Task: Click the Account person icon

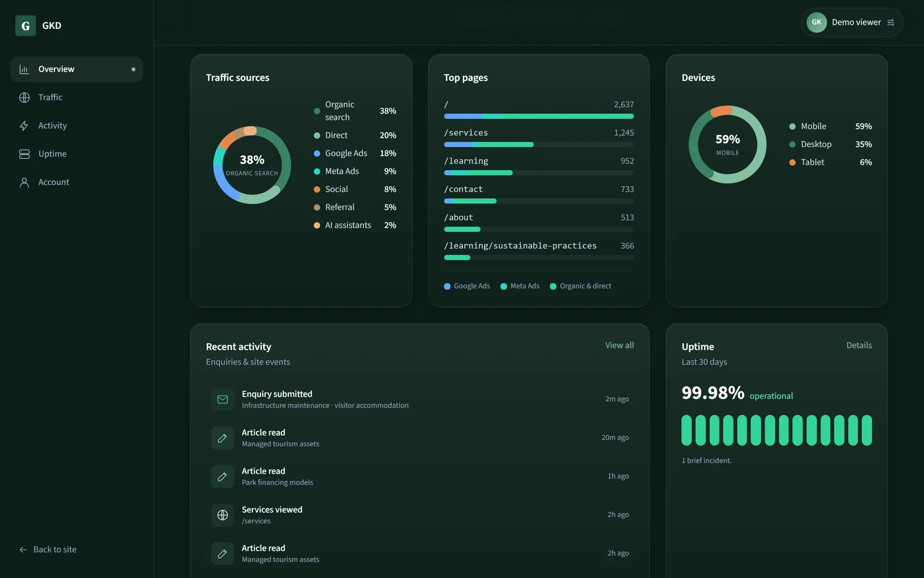Action: click(x=24, y=183)
